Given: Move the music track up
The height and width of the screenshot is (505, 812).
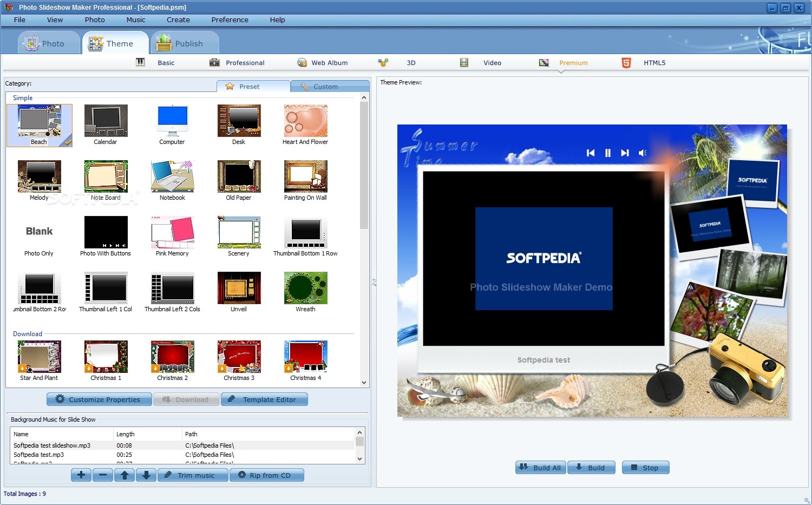Looking at the screenshot, I should click(125, 475).
